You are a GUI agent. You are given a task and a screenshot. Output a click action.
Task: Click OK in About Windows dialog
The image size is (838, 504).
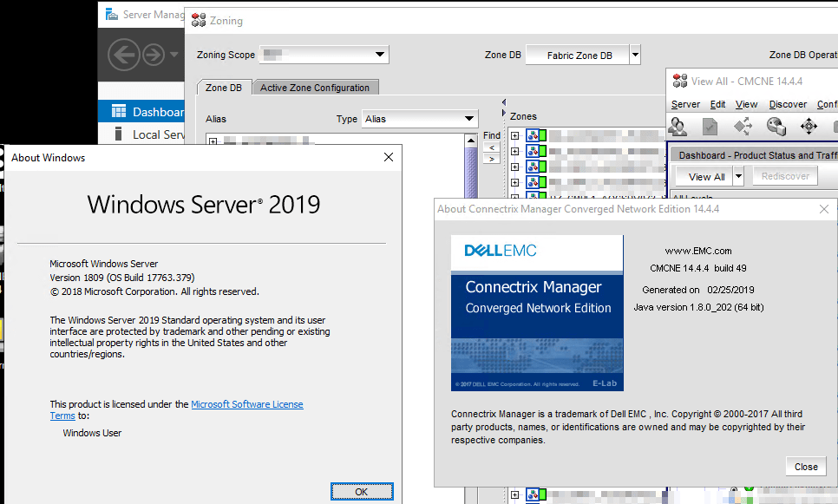tap(362, 492)
